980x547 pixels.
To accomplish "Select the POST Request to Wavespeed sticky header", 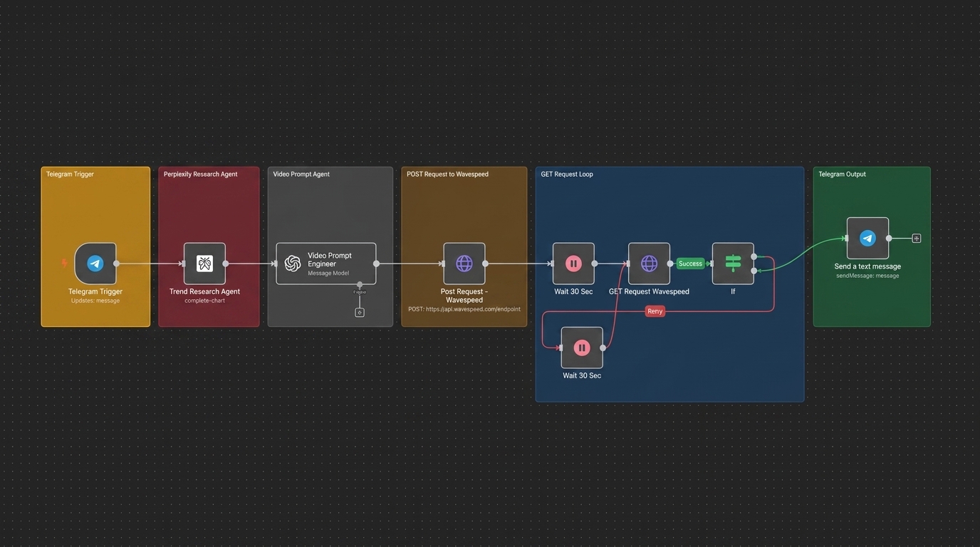I will pos(447,174).
